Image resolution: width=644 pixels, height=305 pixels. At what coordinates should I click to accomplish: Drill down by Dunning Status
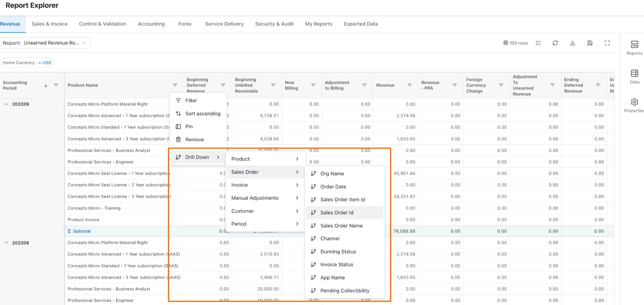(345, 252)
